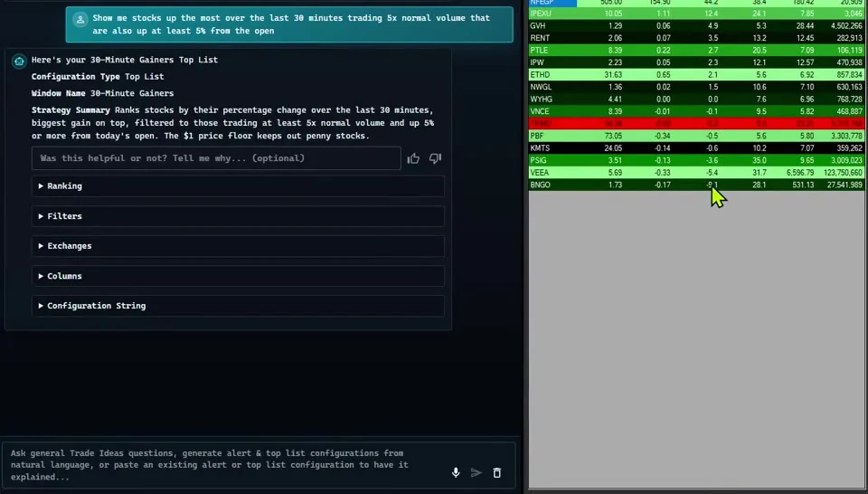Screen dimensions: 868x494
Task: Click the 'Window Name 30-Minute Gainers' line
Action: tap(102, 93)
